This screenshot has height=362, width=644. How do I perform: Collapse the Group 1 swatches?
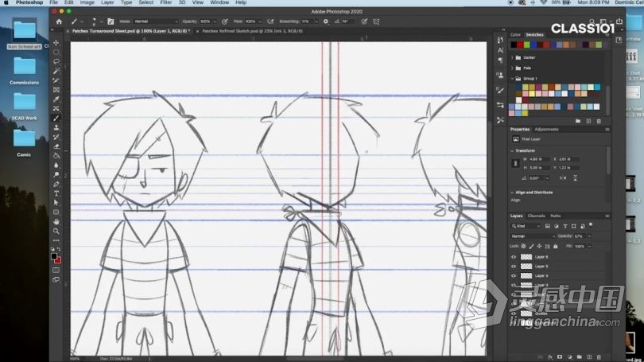point(512,79)
